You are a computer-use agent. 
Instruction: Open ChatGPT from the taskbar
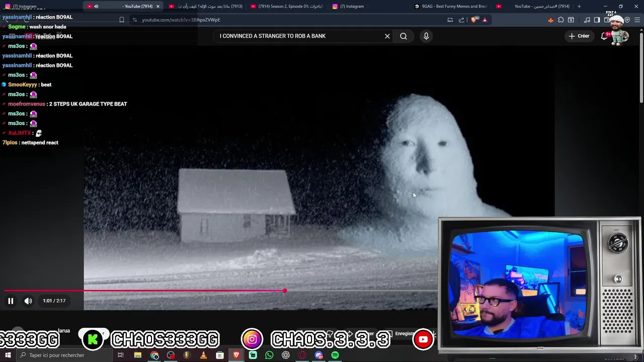click(x=286, y=355)
